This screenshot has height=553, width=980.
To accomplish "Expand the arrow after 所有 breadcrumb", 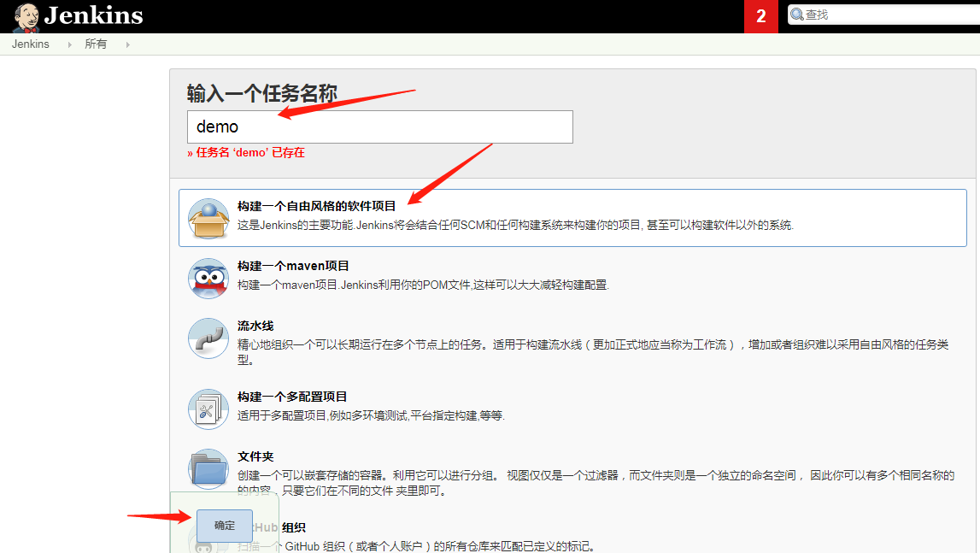I will pos(127,44).
